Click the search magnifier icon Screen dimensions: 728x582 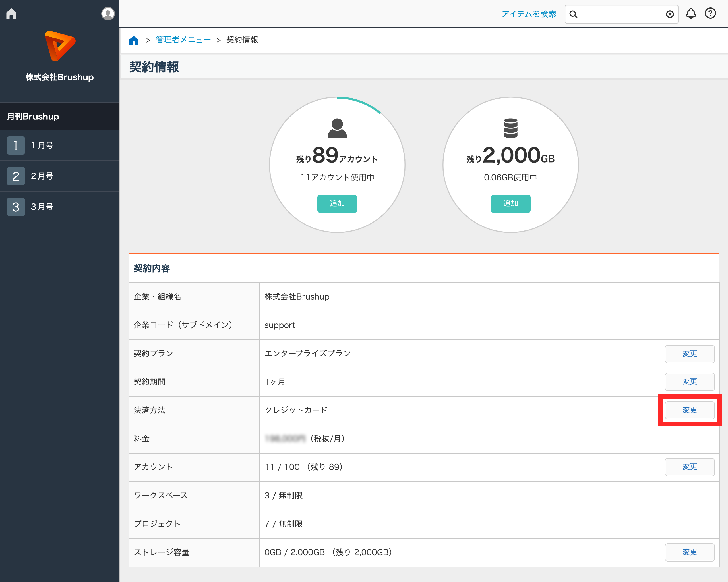pos(573,14)
